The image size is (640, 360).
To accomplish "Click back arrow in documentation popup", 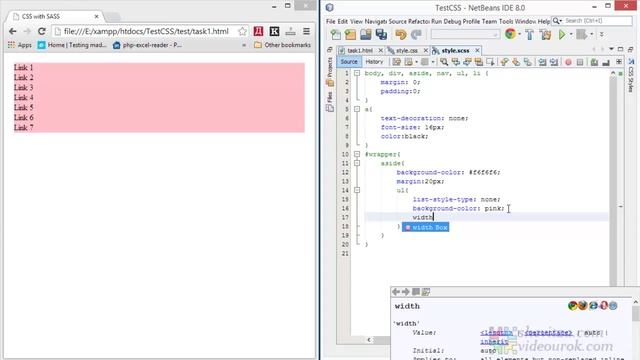I will point(396,292).
